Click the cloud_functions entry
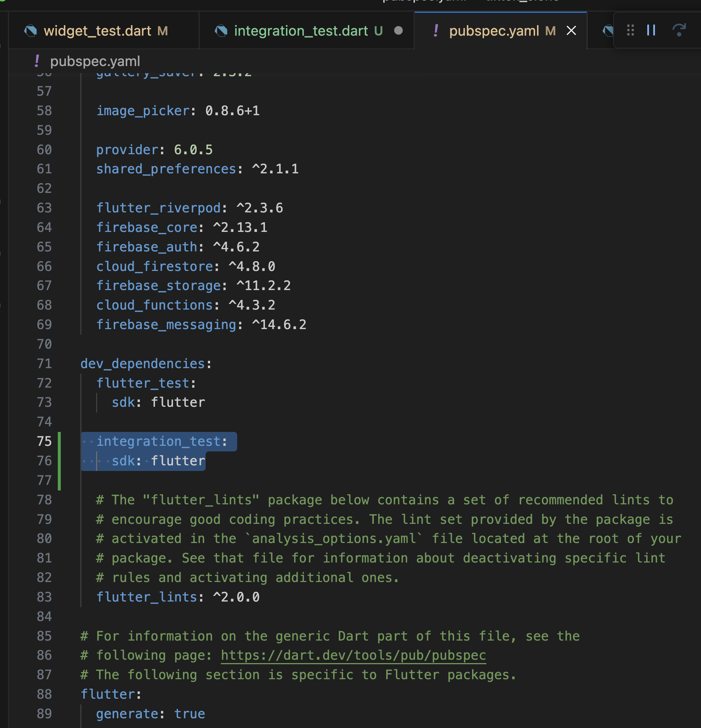Image resolution: width=701 pixels, height=728 pixels. [186, 305]
